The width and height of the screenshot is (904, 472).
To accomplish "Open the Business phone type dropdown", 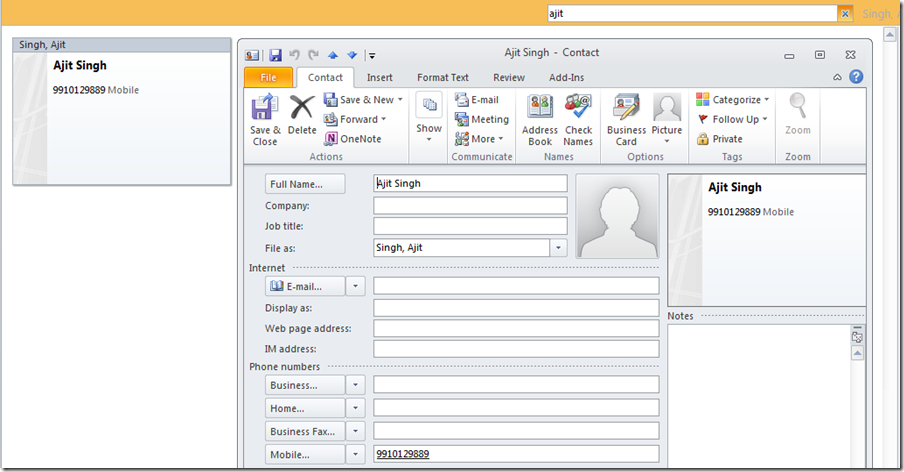I will (356, 385).
